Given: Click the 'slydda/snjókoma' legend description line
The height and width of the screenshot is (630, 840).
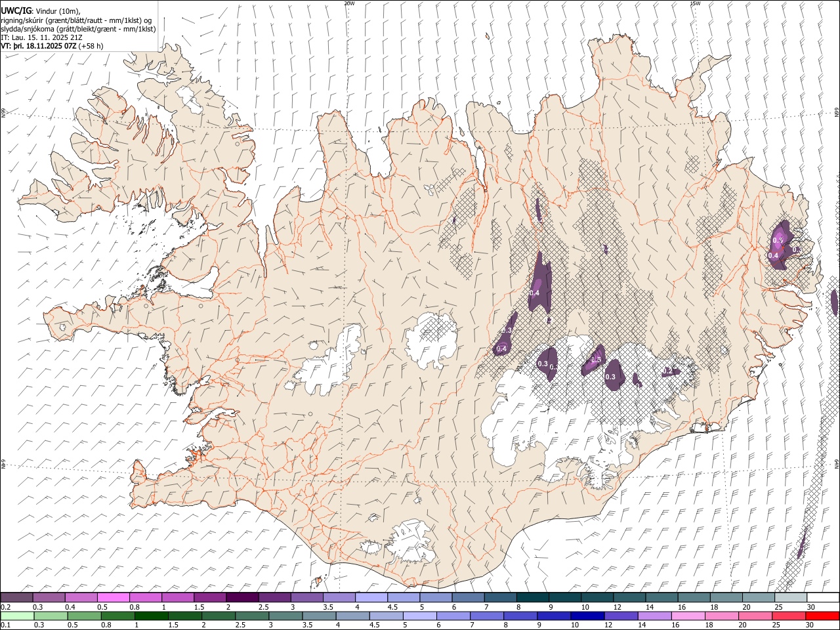Looking at the screenshot, I should pos(78,29).
